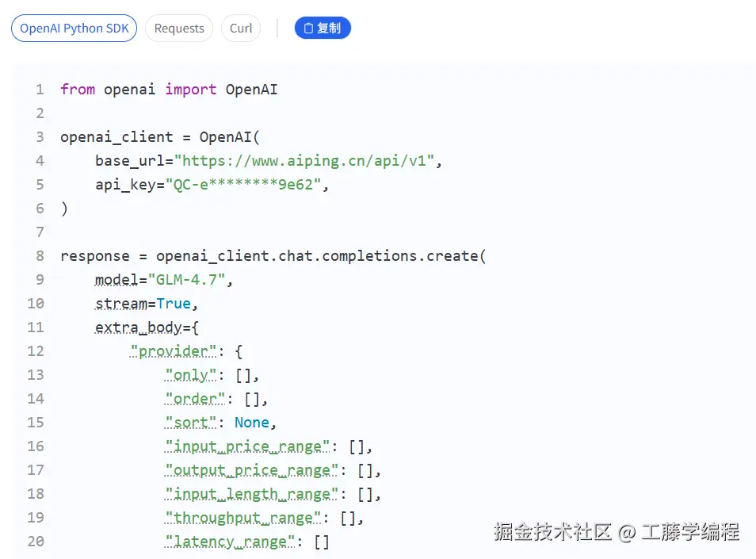
Task: Click the "input_length_range" key
Action: [x=252, y=494]
